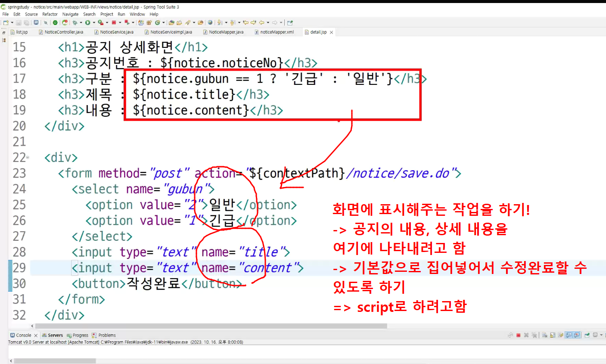Switch to the noticeMapper.xml tab
The image size is (606, 364).
(275, 32)
